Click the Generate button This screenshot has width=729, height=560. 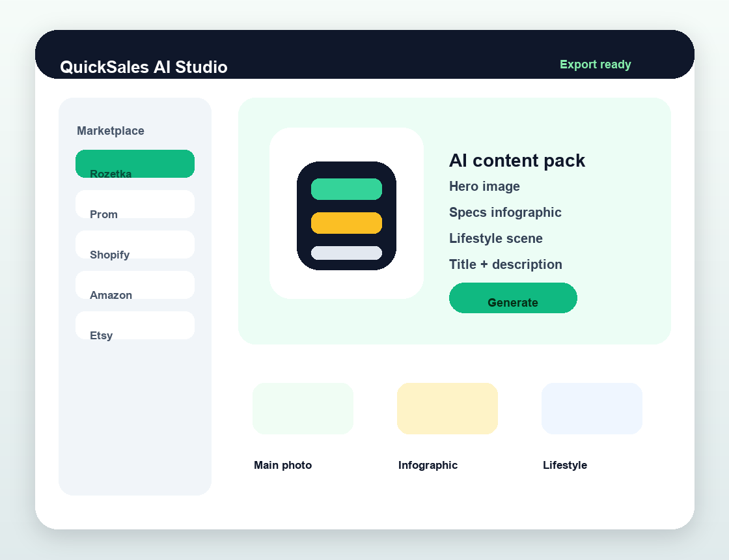coord(513,298)
